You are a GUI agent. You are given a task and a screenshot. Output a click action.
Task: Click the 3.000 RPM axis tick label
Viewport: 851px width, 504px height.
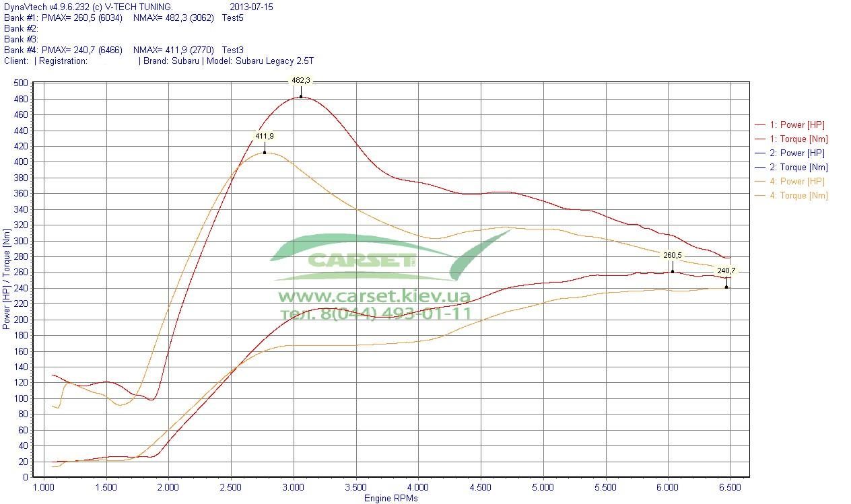(294, 487)
